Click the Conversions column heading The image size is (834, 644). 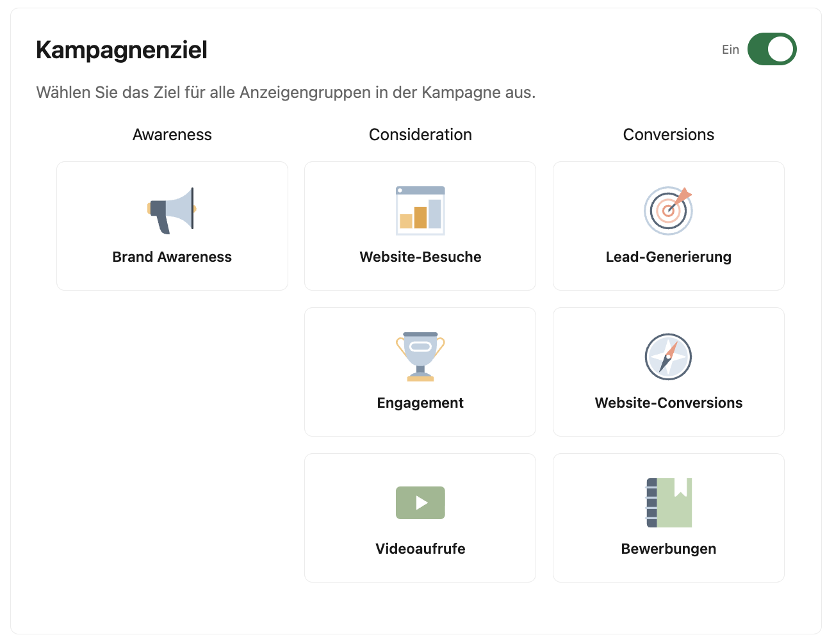click(669, 134)
